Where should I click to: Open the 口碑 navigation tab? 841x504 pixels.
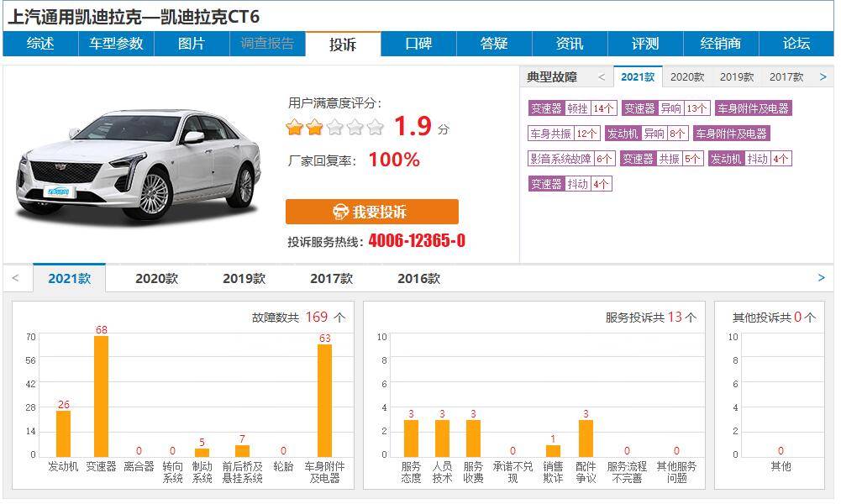coord(419,44)
